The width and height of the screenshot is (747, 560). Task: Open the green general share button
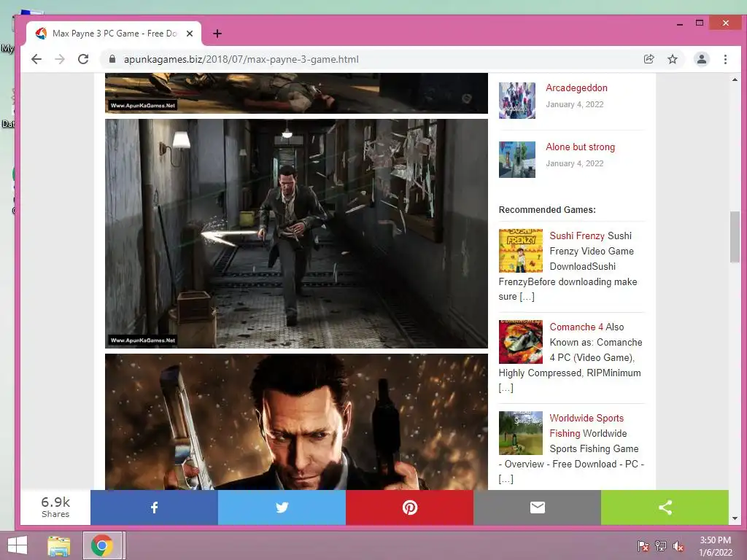pos(665,507)
